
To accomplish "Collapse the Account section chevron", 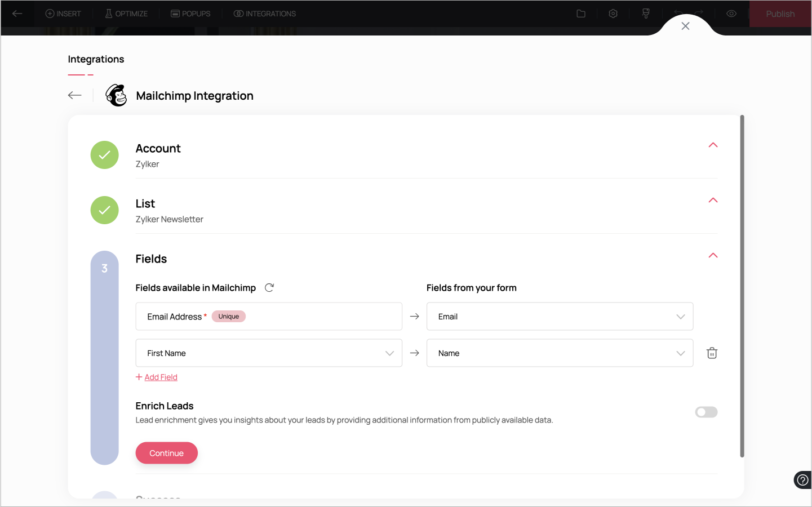I will pos(713,145).
